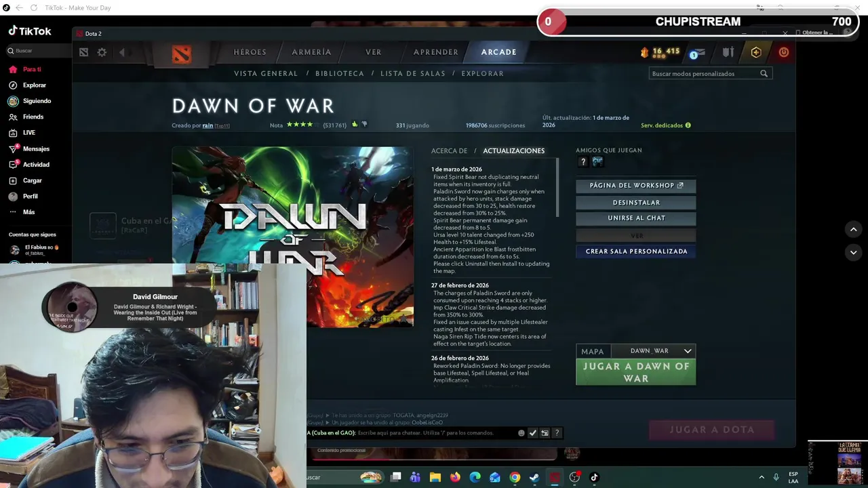Click the search magnifier in custom modes box

click(764, 73)
